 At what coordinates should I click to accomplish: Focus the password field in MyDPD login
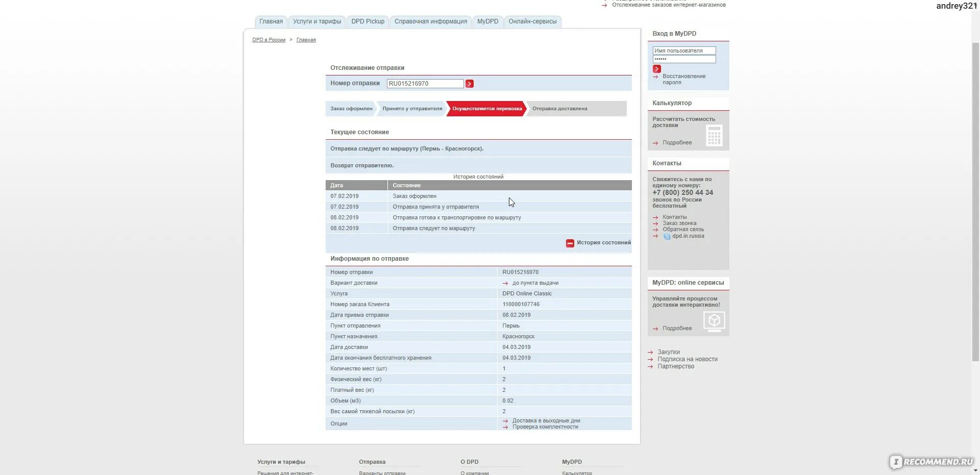click(684, 59)
